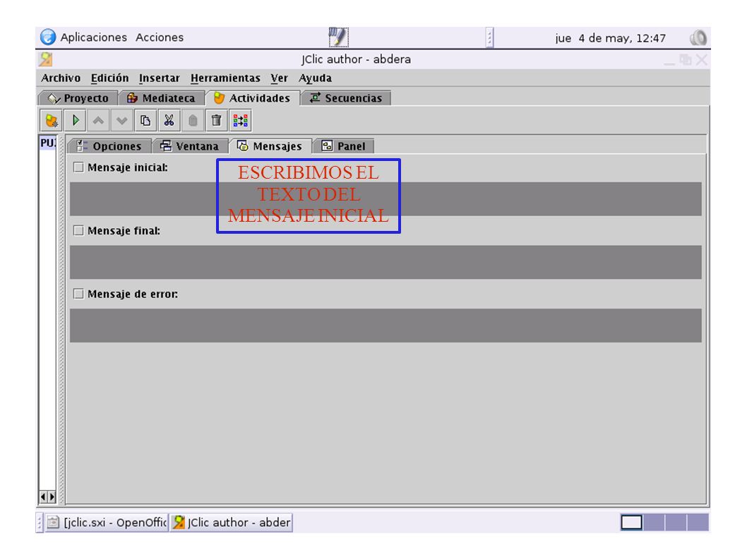Open the Herramientas menu
The image size is (747, 560).
(225, 78)
